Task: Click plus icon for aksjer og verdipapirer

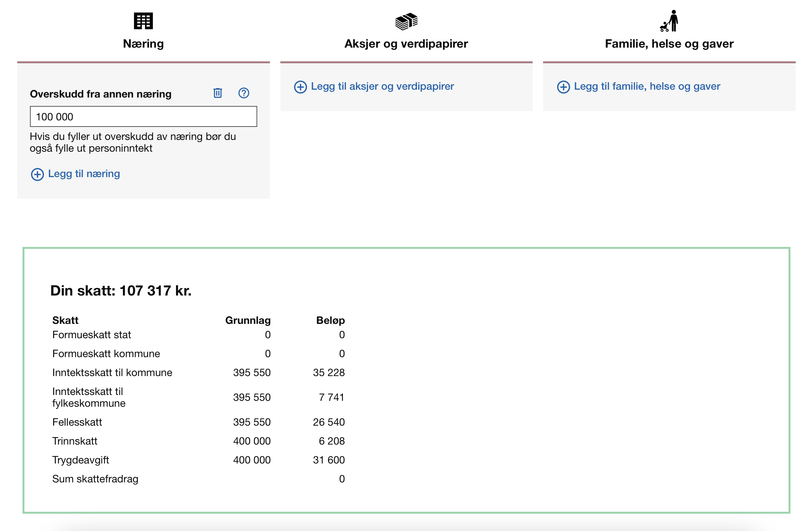Action: coord(300,87)
